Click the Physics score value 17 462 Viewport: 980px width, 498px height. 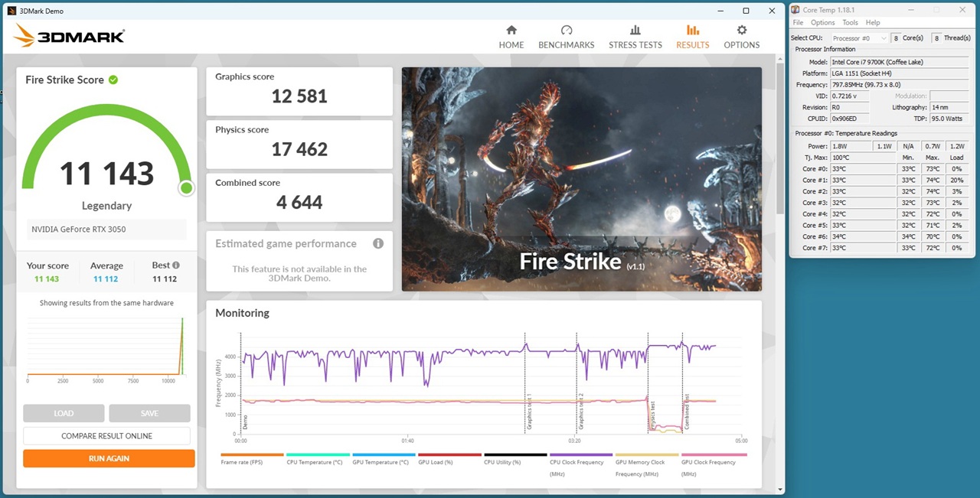(x=299, y=149)
